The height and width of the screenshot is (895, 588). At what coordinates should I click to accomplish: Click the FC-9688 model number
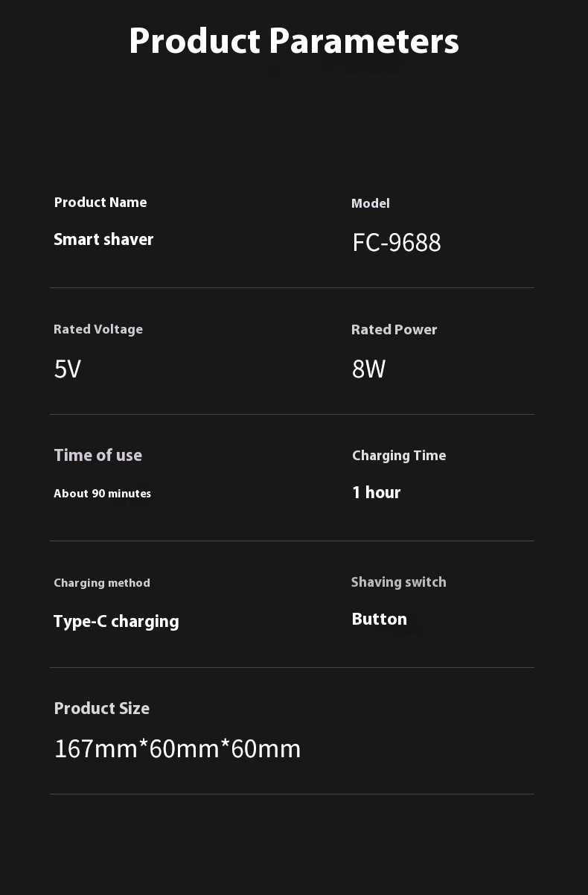coord(397,243)
